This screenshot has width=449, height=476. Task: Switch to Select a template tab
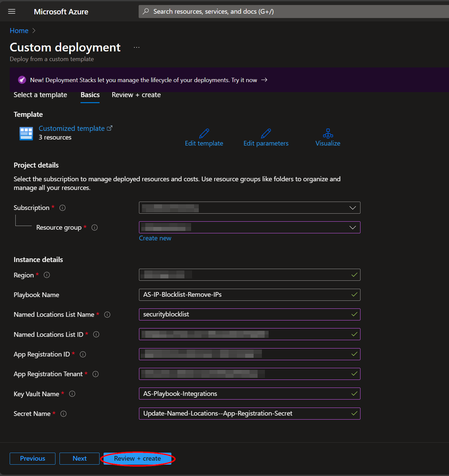point(40,95)
